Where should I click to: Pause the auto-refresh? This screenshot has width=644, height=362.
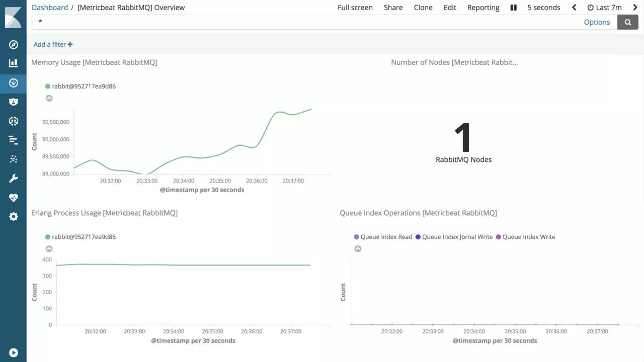click(x=513, y=8)
